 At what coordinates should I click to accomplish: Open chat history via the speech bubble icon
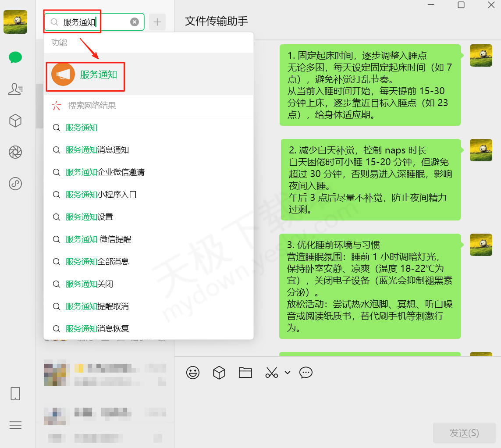306,373
